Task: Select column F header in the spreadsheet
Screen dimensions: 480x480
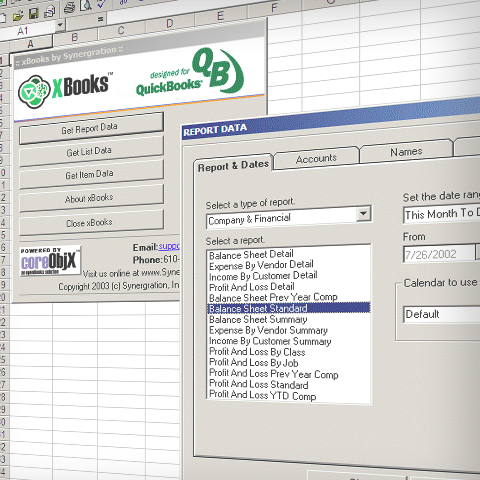Action: coord(274,8)
